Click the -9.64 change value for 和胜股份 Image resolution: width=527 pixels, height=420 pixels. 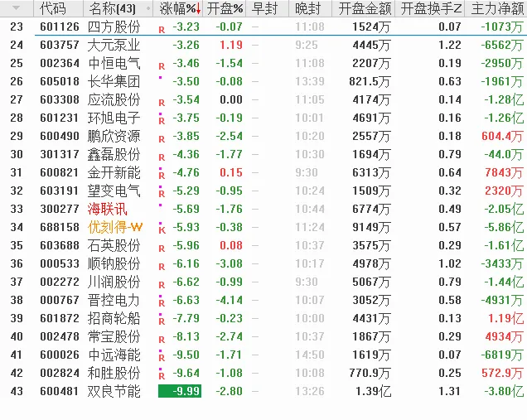(x=186, y=373)
